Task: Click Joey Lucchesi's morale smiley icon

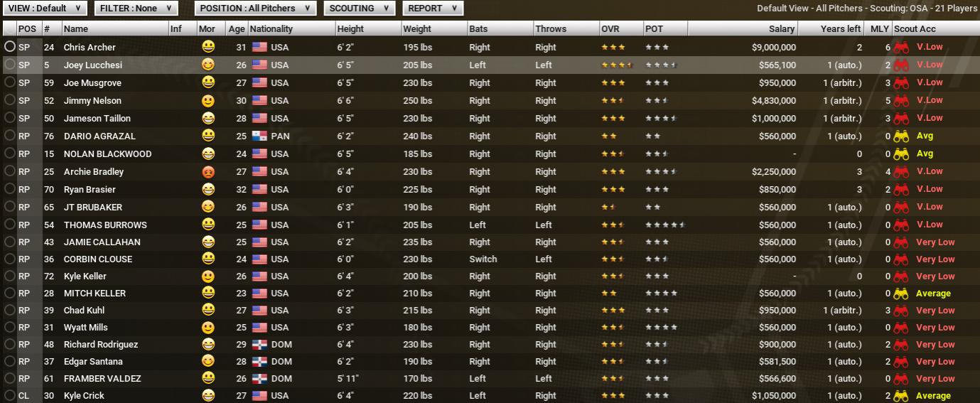Action: click(208, 65)
